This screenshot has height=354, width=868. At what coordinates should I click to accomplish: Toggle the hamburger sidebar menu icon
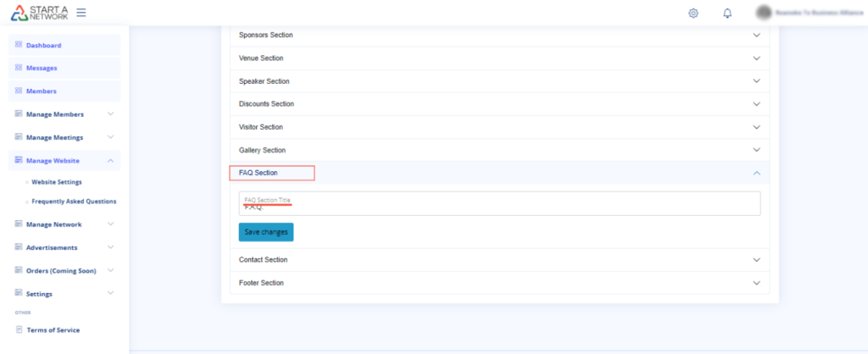(x=81, y=13)
